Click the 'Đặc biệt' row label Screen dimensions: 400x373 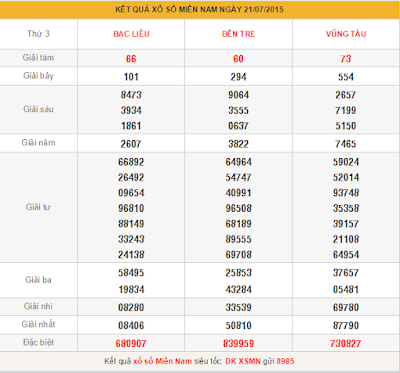pyautogui.click(x=38, y=342)
